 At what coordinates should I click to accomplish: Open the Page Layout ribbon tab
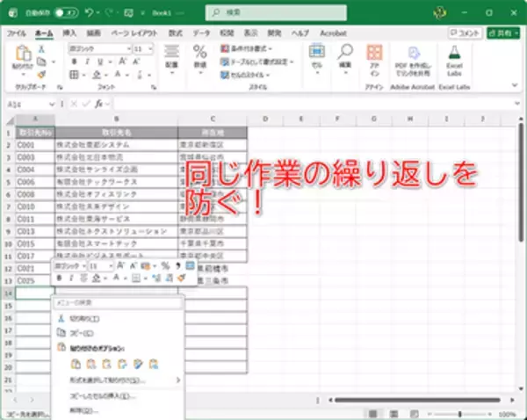[x=134, y=33]
